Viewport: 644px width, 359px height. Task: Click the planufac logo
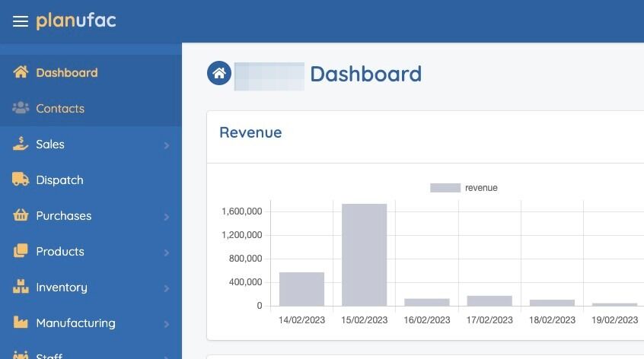tap(76, 21)
